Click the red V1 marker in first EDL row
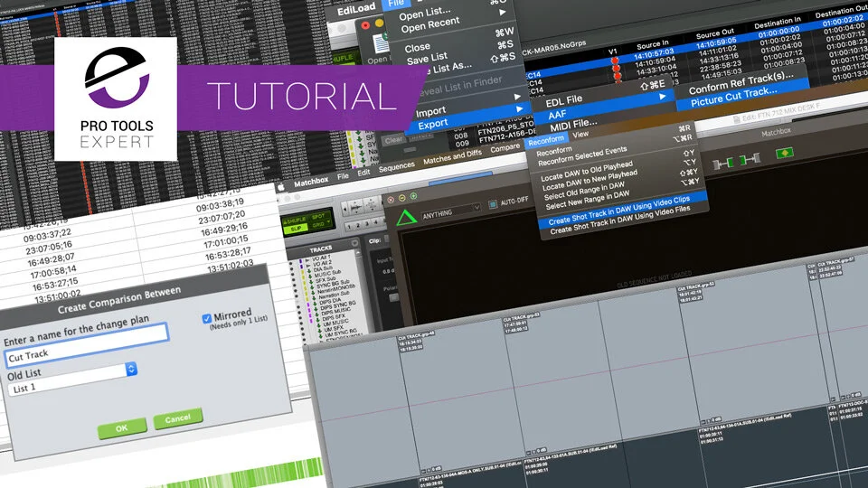 click(614, 61)
